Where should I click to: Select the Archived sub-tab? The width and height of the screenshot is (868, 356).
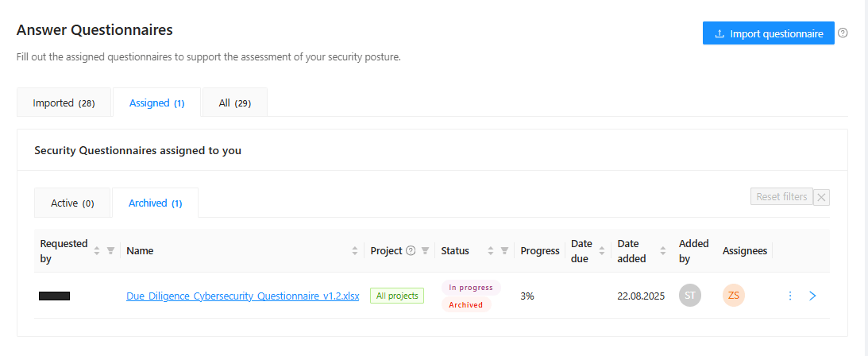click(155, 203)
